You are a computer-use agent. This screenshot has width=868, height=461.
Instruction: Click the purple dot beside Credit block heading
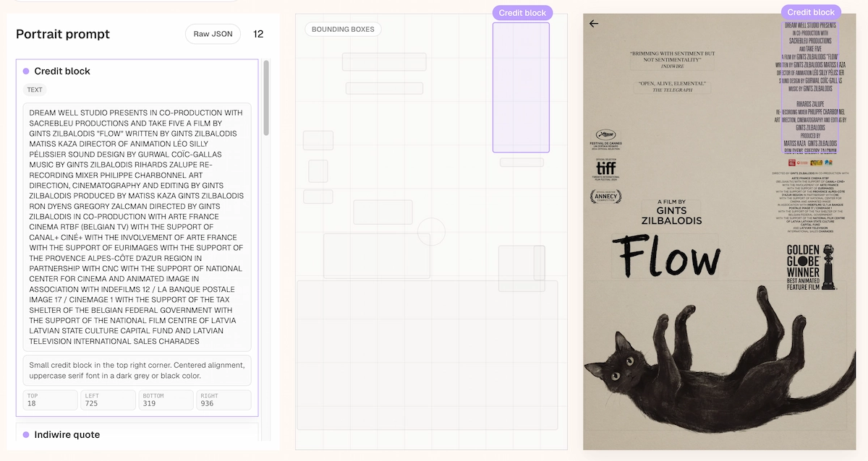26,71
